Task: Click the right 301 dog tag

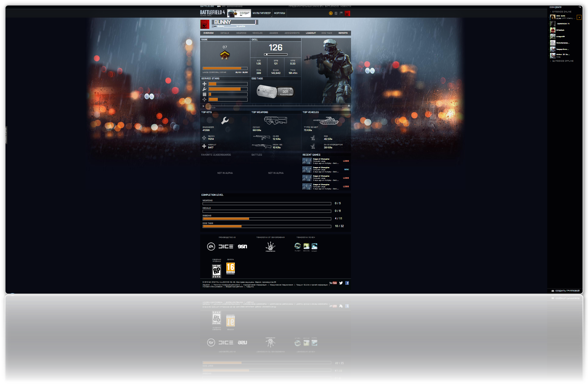Action: 286,92
